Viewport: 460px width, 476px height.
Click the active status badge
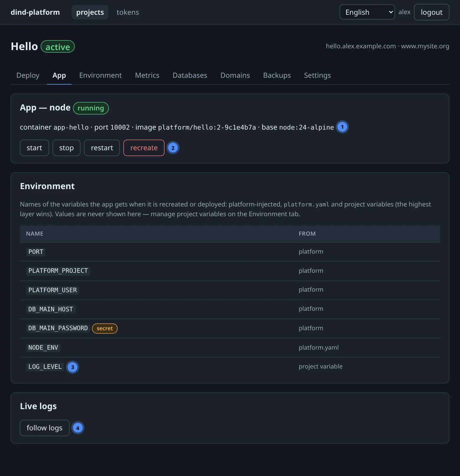pos(58,47)
